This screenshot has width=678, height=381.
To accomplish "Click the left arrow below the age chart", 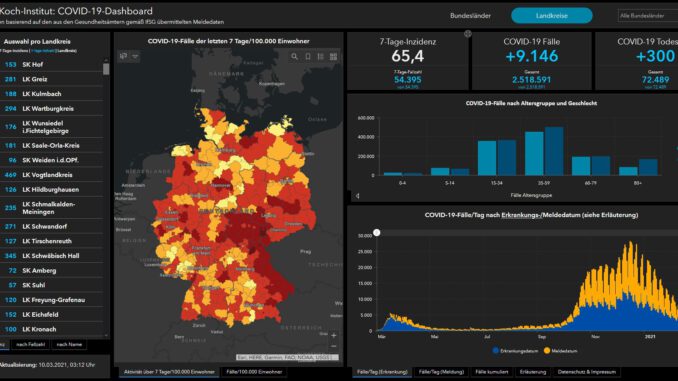I will [x=358, y=196].
